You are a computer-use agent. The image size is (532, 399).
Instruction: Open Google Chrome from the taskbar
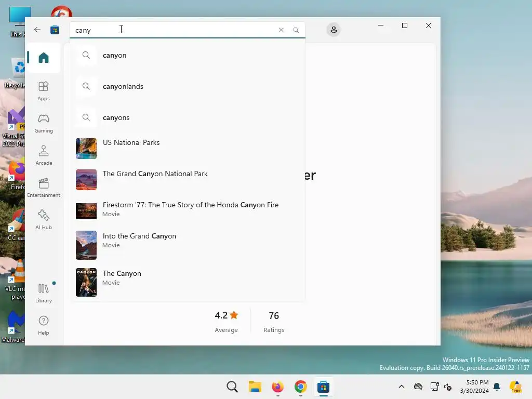(300, 387)
